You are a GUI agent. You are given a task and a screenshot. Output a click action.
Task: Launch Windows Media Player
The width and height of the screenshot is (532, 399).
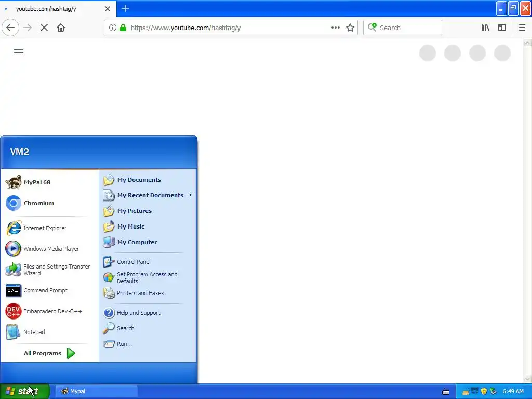point(49,249)
